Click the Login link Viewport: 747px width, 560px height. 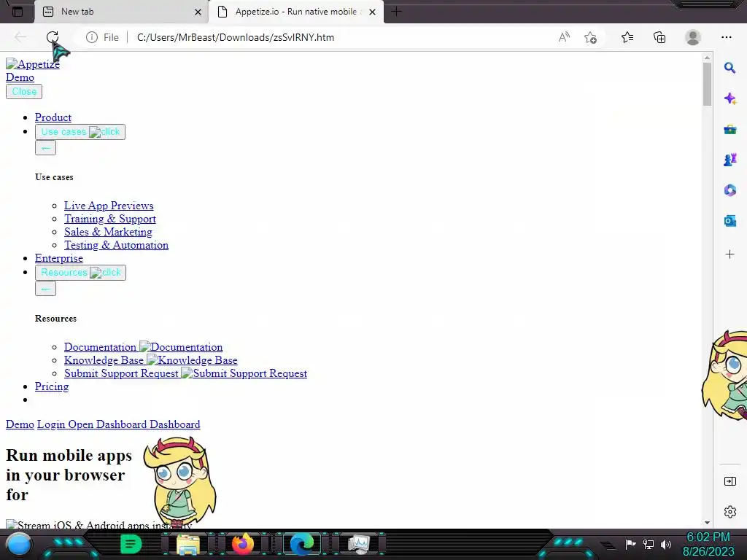tap(51, 424)
